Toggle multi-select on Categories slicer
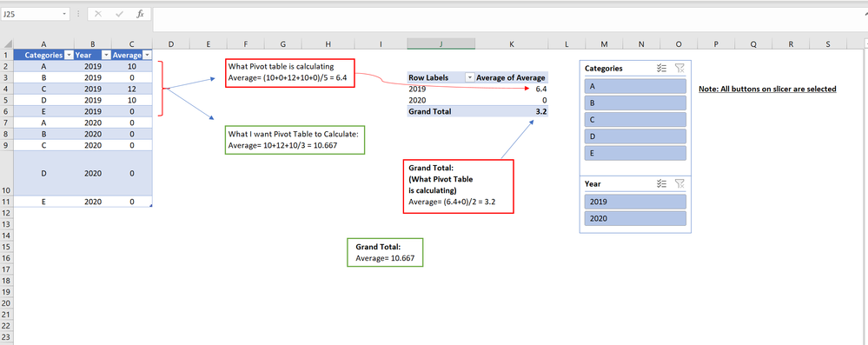The width and height of the screenshot is (868, 345). (661, 68)
